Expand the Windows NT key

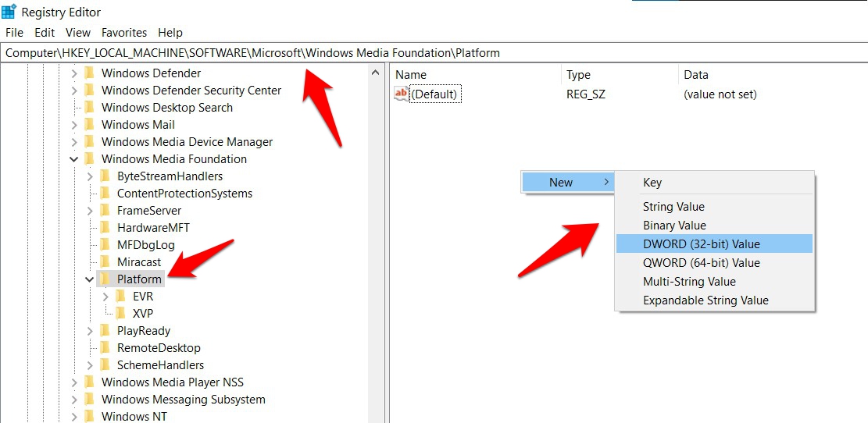click(x=74, y=416)
